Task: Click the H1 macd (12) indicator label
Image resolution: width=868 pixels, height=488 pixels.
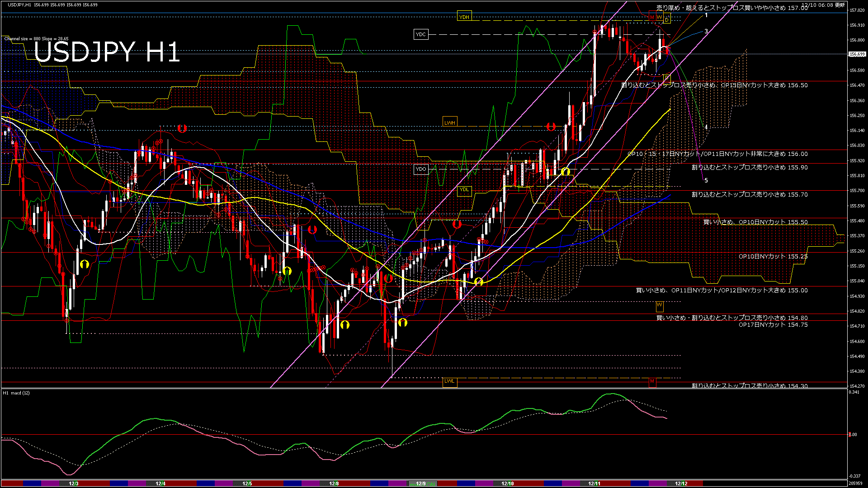Action: click(15, 393)
